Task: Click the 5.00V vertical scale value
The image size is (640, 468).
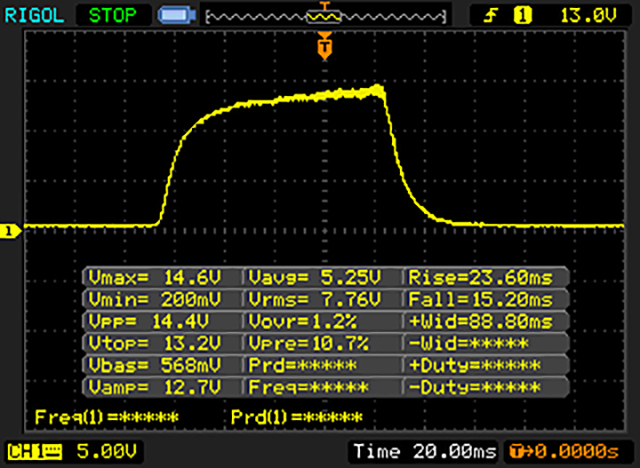Action: (x=107, y=451)
